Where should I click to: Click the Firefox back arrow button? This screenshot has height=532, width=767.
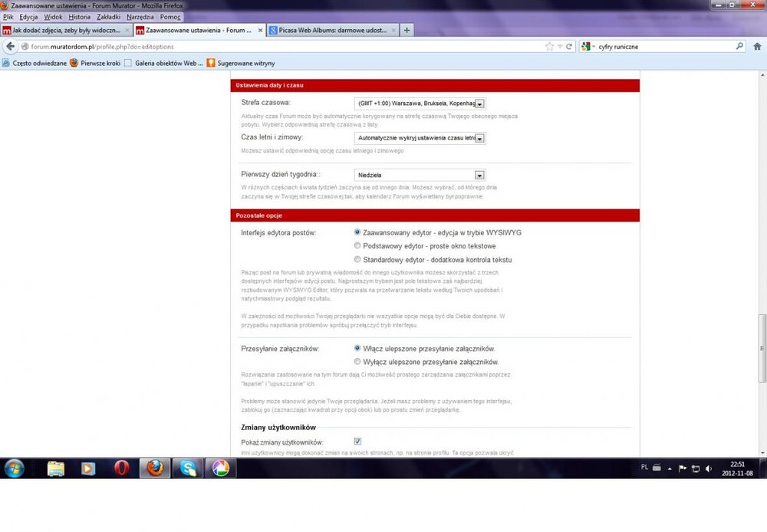point(10,47)
